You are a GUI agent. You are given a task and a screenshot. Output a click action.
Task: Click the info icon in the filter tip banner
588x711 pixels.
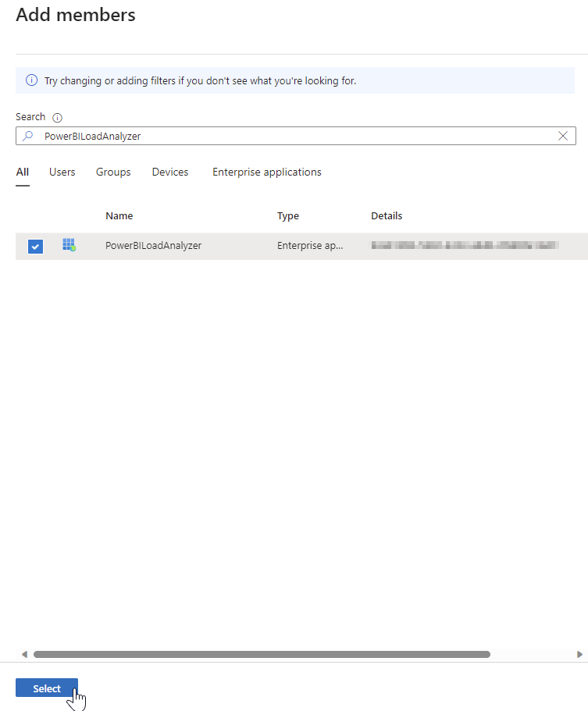coord(31,80)
